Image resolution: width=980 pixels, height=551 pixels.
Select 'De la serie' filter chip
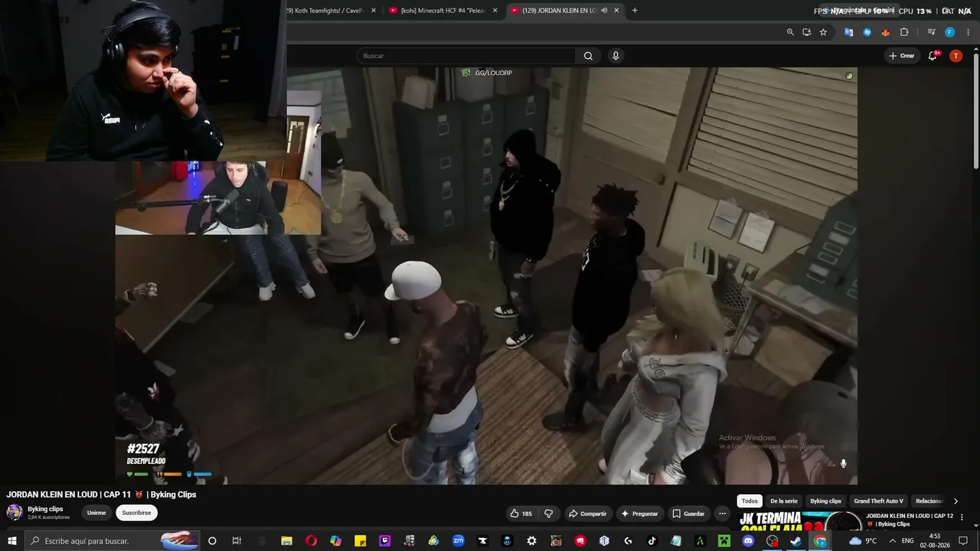784,501
